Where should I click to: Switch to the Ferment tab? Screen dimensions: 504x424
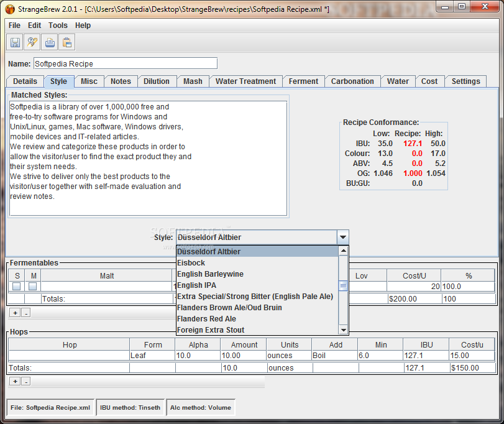[x=303, y=81]
